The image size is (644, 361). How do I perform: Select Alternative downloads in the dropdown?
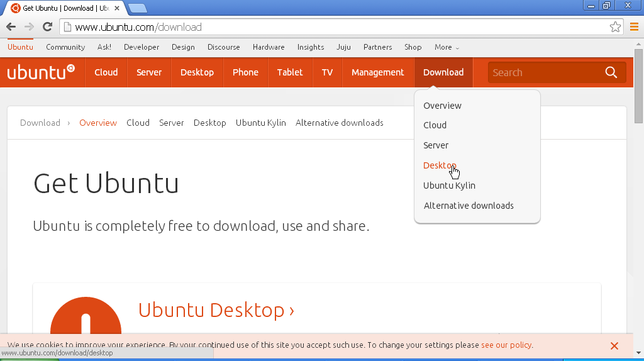pyautogui.click(x=469, y=206)
